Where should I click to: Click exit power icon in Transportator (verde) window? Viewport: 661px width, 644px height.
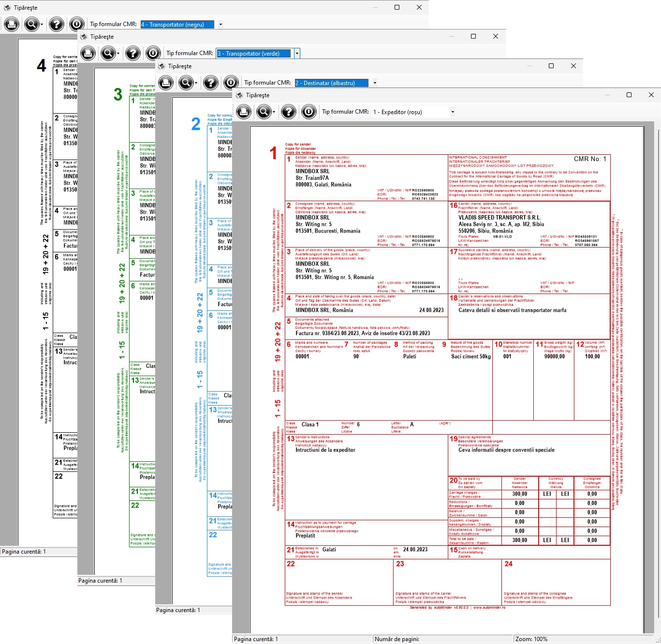coord(153,53)
